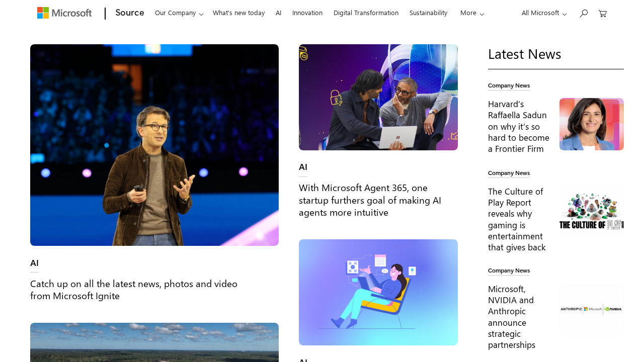
Task: Open the shopping cart icon
Action: click(x=602, y=13)
